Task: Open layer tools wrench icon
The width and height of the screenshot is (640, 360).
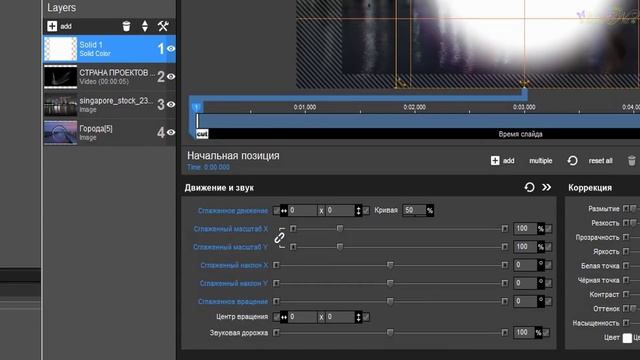Action: (163, 26)
